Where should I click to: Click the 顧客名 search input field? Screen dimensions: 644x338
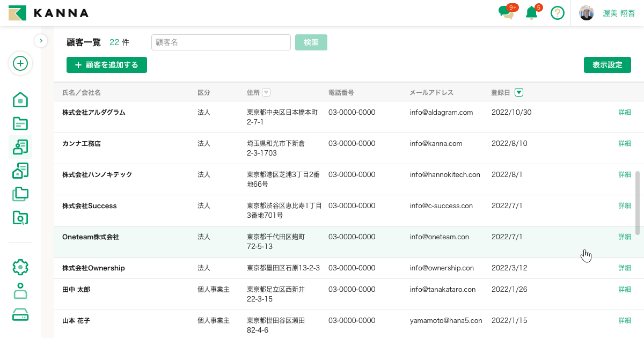(x=221, y=42)
